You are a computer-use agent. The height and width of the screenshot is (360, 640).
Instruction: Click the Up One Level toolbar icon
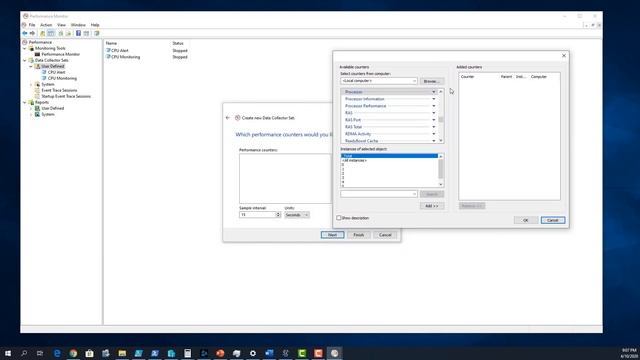click(x=42, y=33)
